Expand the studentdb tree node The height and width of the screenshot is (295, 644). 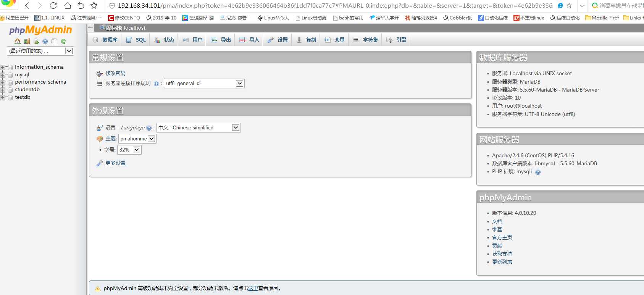click(x=3, y=90)
